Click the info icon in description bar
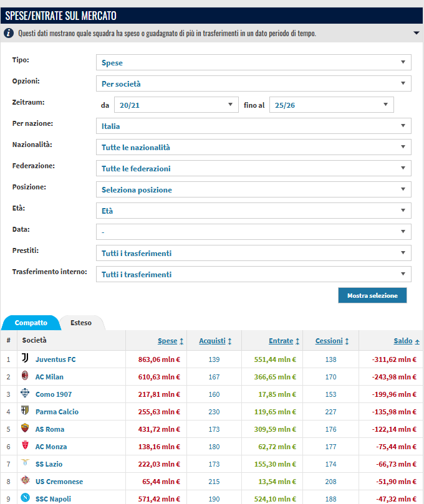The image size is (424, 504). point(9,33)
